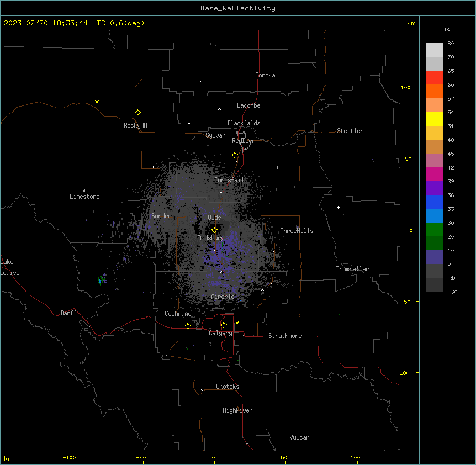Click the Innisfail city label

pyautogui.click(x=229, y=180)
